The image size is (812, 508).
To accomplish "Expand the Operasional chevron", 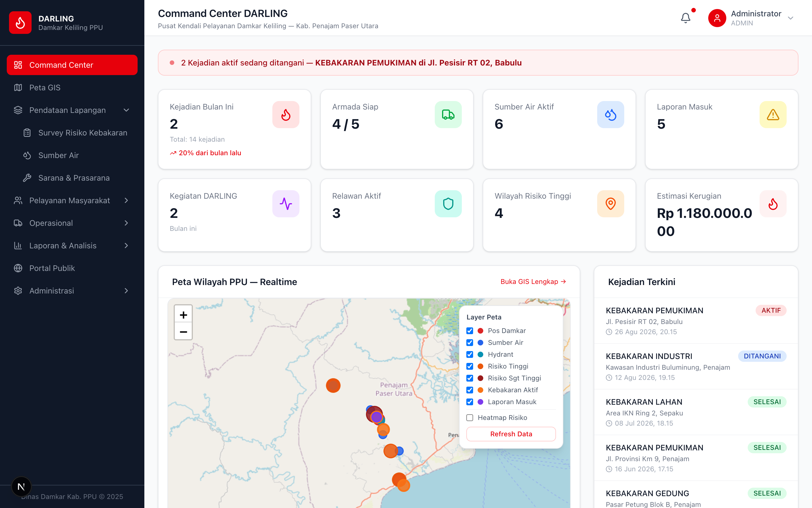I will click(126, 223).
